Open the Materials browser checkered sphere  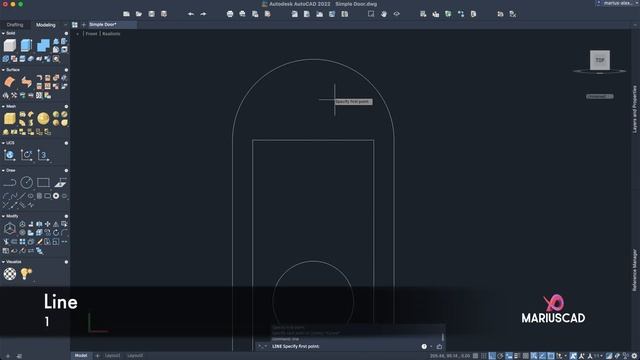tap(10, 273)
